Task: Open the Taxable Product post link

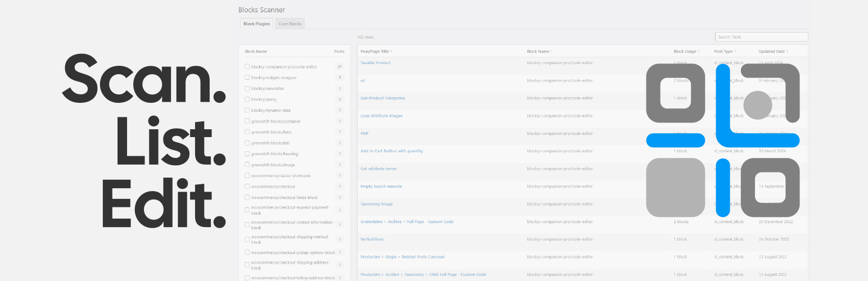Action: 376,63
